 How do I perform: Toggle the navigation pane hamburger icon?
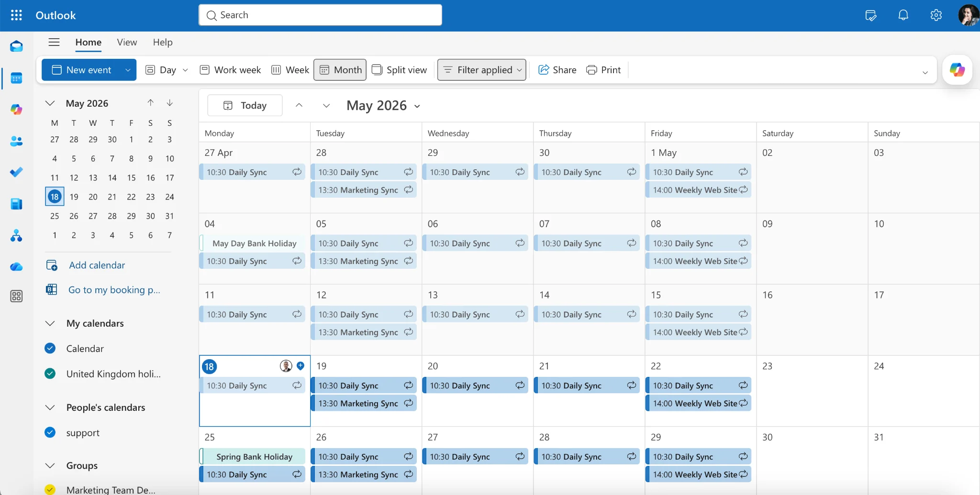click(54, 42)
